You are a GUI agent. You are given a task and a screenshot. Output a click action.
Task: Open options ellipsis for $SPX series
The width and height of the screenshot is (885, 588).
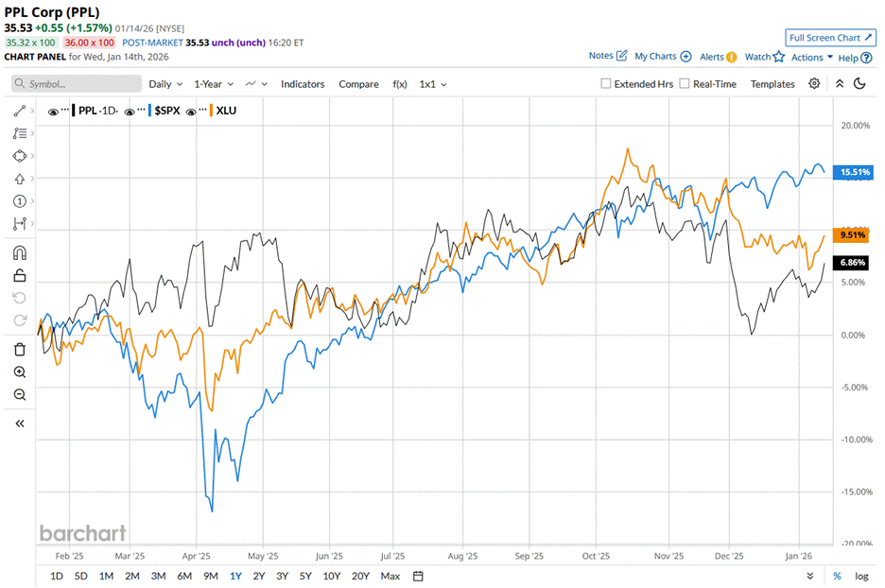click(141, 109)
